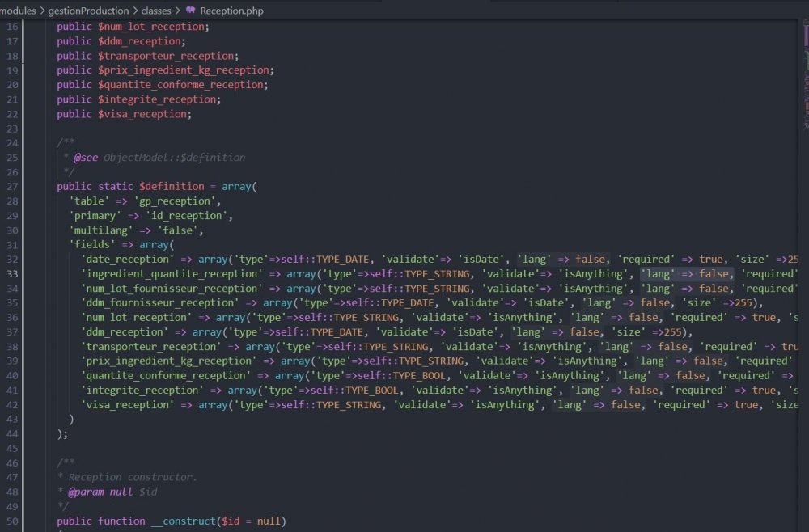Screen dimensions: 809x532
Task: Click line number 27 in the gutter
Action: [12, 187]
